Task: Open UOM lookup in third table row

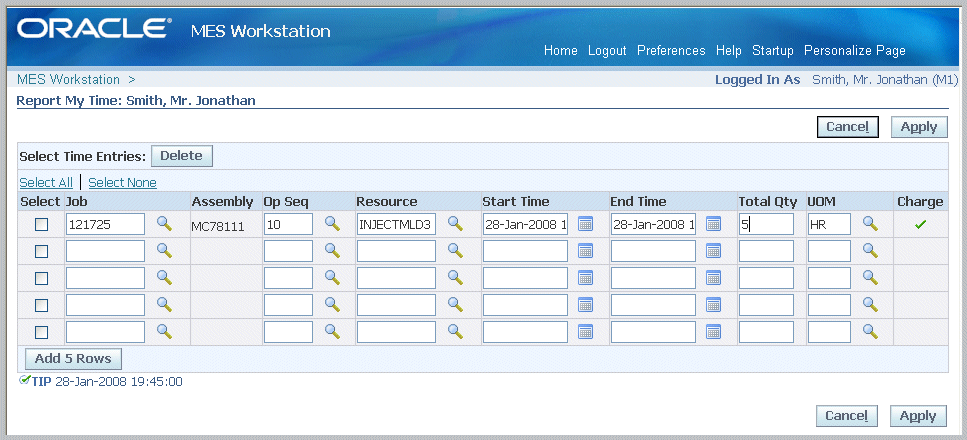Action: click(x=870, y=277)
